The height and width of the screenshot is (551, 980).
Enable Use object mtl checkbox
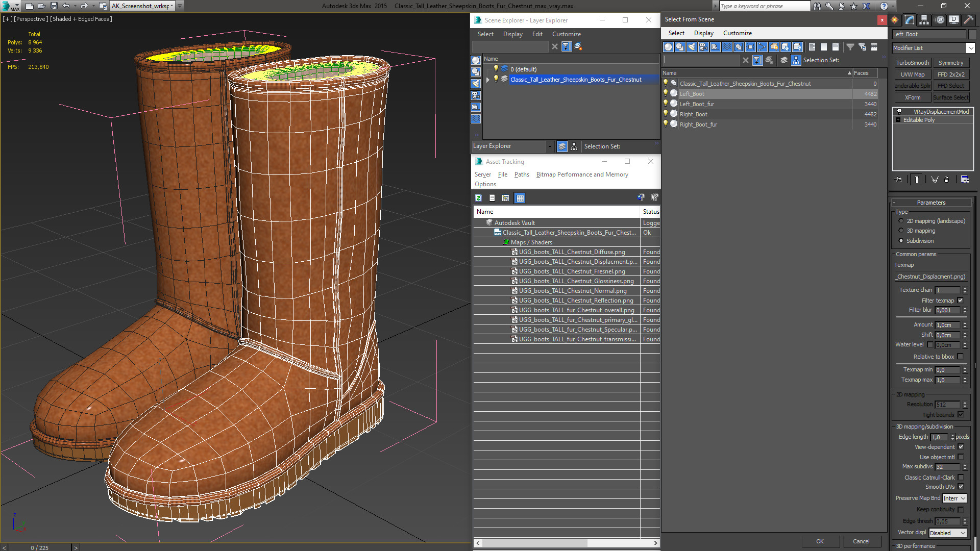[961, 457]
